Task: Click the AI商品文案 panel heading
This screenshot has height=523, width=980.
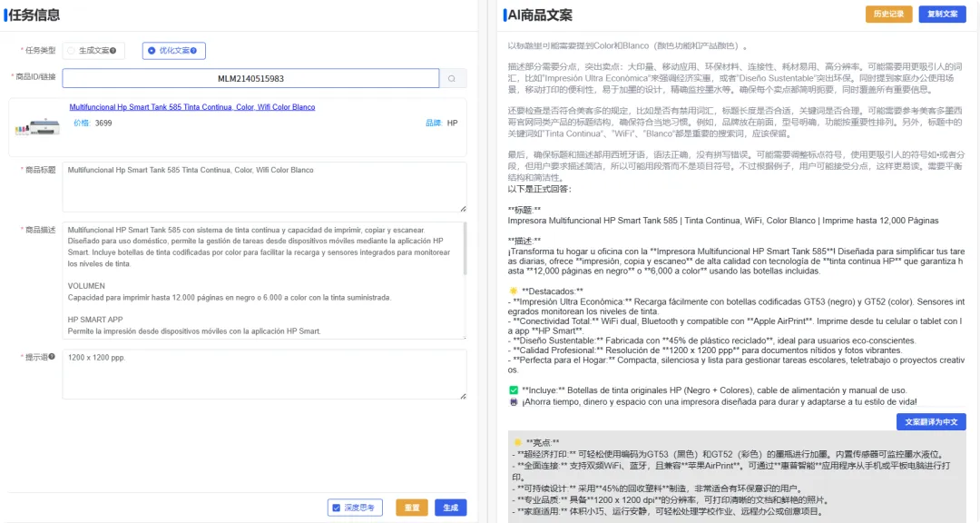Action: pyautogui.click(x=540, y=15)
